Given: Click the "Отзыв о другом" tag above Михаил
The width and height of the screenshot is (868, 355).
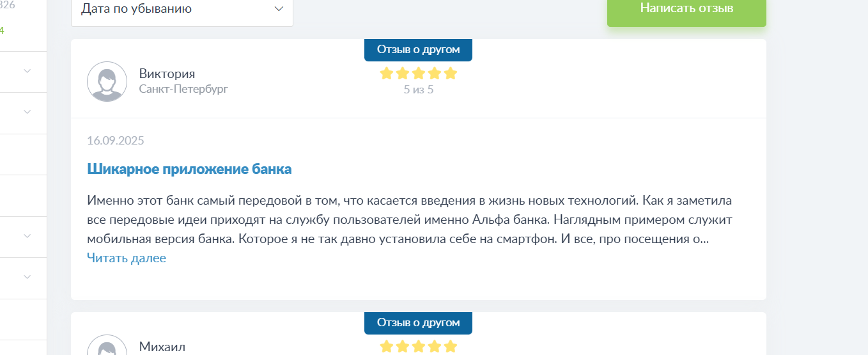Looking at the screenshot, I should tap(418, 323).
